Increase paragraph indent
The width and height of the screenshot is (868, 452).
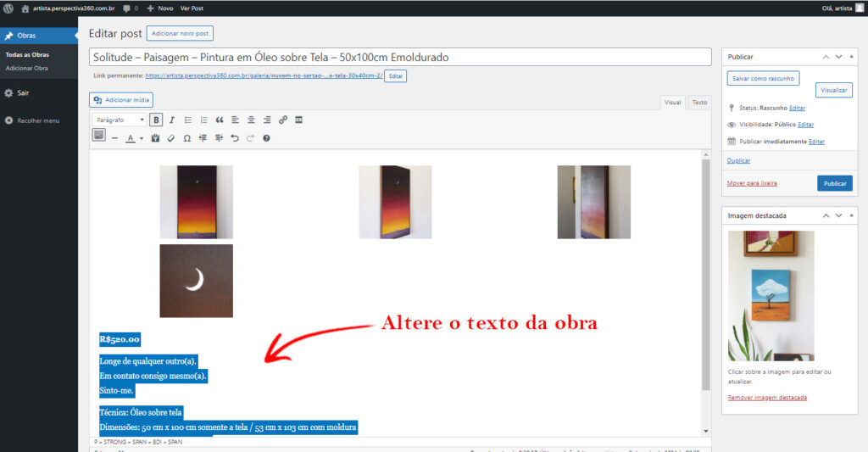pos(220,138)
